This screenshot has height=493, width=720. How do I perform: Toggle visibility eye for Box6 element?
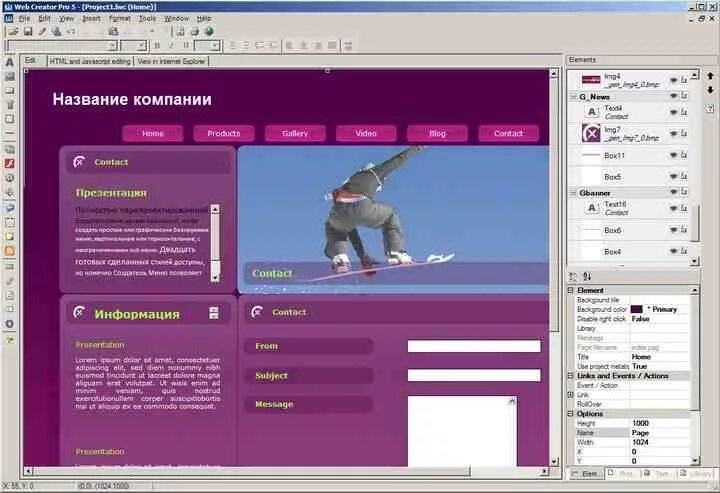point(673,230)
